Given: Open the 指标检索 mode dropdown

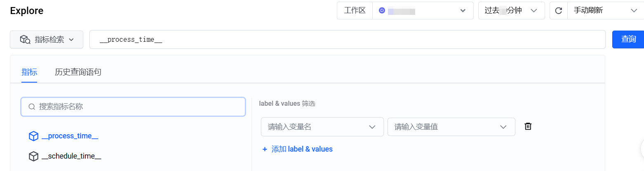Looking at the screenshot, I should tap(47, 40).
